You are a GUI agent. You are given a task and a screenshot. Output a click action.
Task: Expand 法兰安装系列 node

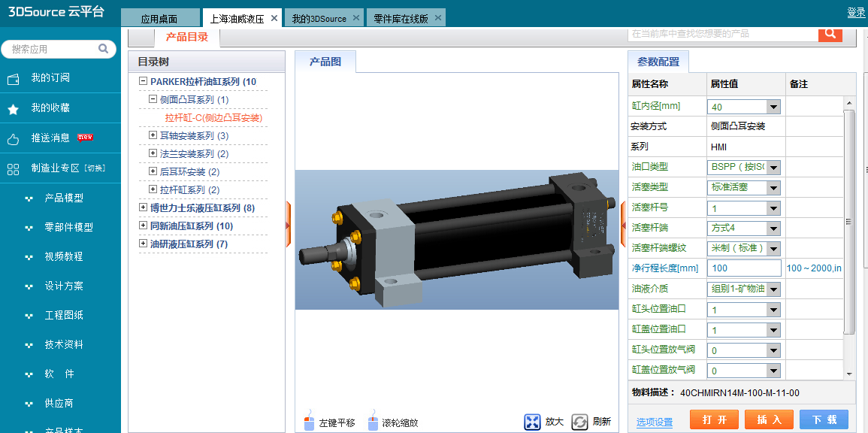153,153
